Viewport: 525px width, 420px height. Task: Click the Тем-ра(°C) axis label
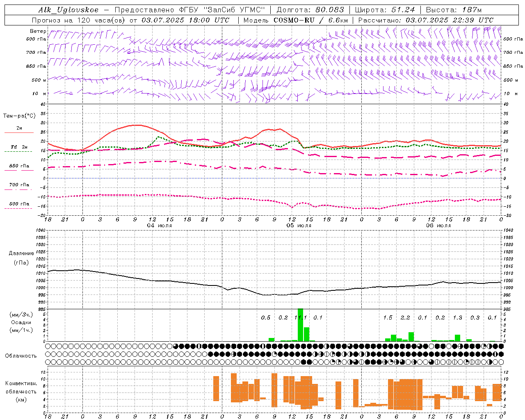coord(19,116)
